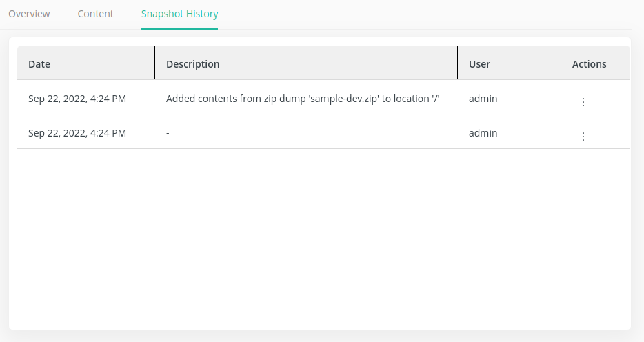Click the Description column header
Screen dimensions: 644x342
(x=192, y=63)
